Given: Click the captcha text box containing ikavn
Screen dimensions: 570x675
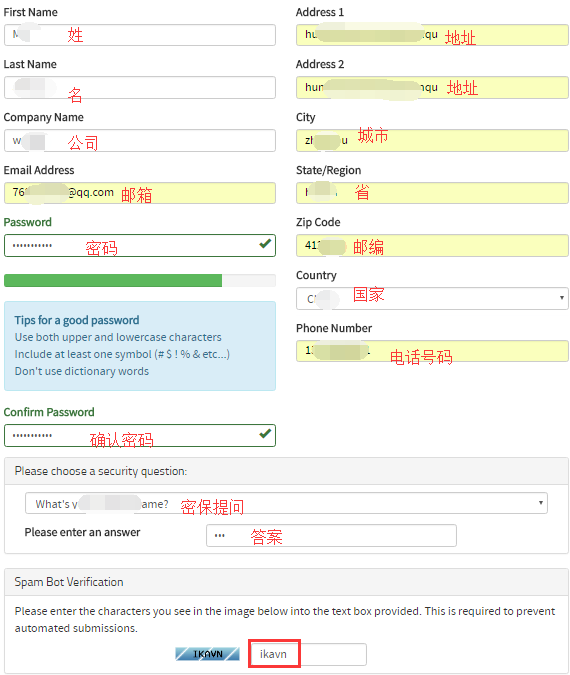Looking at the screenshot, I should [x=308, y=654].
